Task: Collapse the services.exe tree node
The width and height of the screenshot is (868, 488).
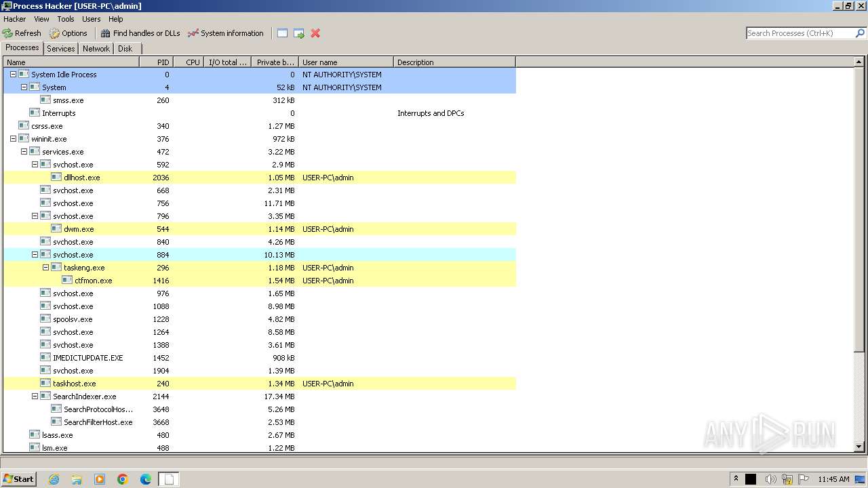Action: [x=24, y=152]
